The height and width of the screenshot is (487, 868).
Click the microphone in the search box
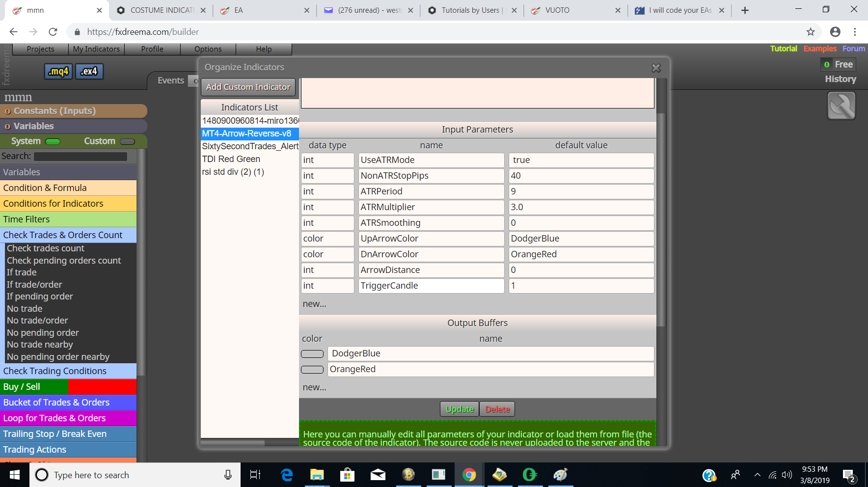coord(228,475)
